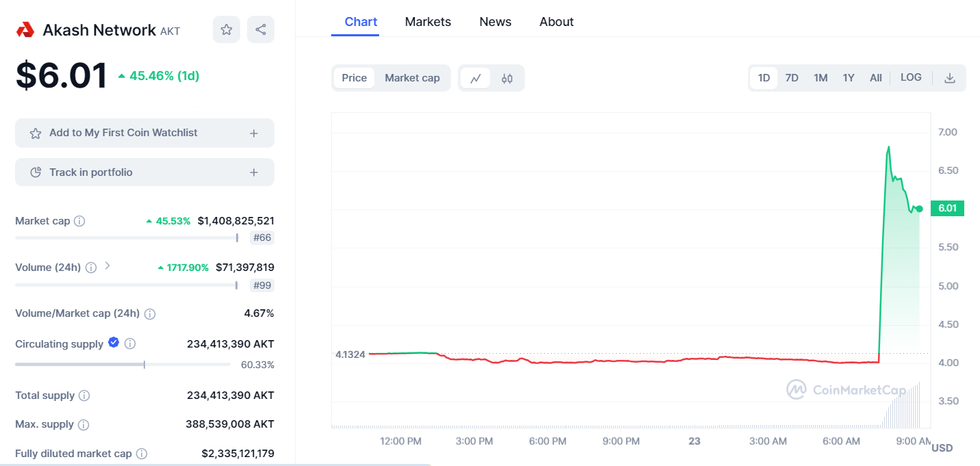Open the About tab

556,22
